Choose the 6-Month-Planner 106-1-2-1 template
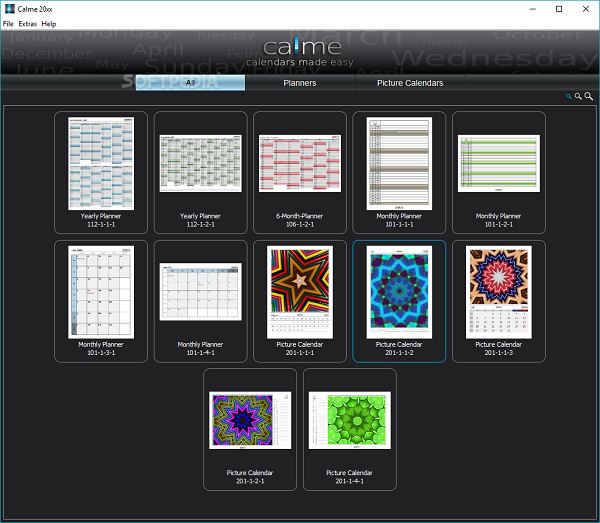Viewport: 600px width, 523px height. 300,172
